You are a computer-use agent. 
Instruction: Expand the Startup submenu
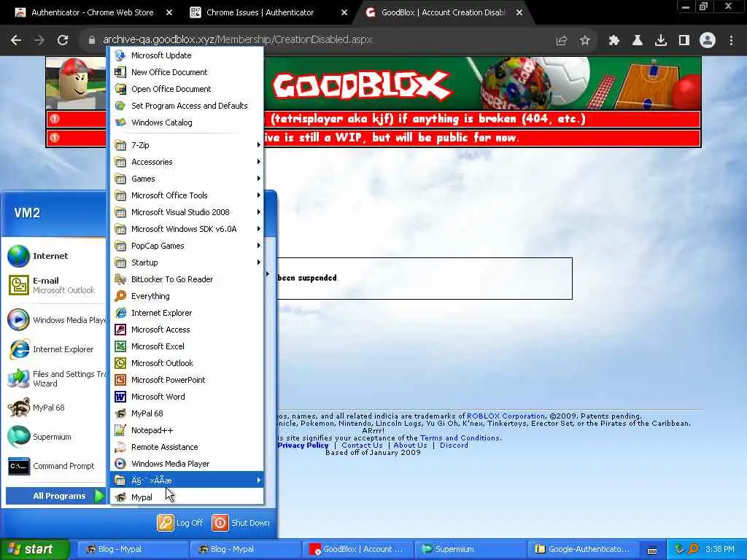187,262
